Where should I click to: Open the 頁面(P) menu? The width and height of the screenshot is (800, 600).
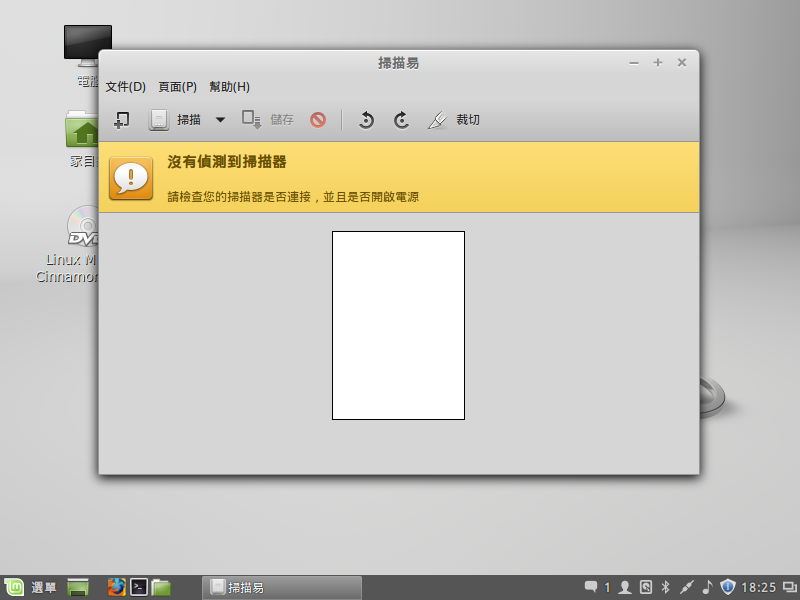pyautogui.click(x=177, y=87)
